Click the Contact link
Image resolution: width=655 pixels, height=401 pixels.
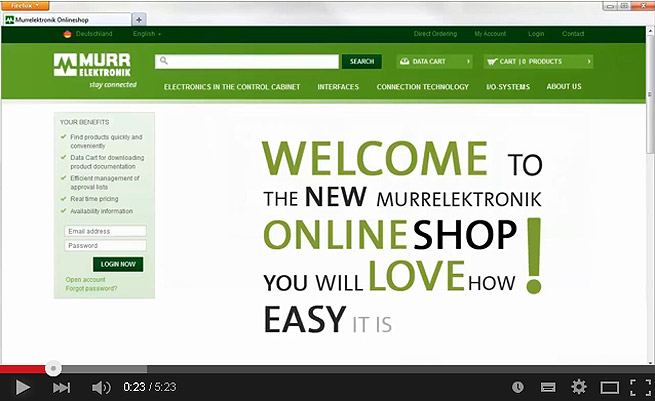pyautogui.click(x=573, y=34)
